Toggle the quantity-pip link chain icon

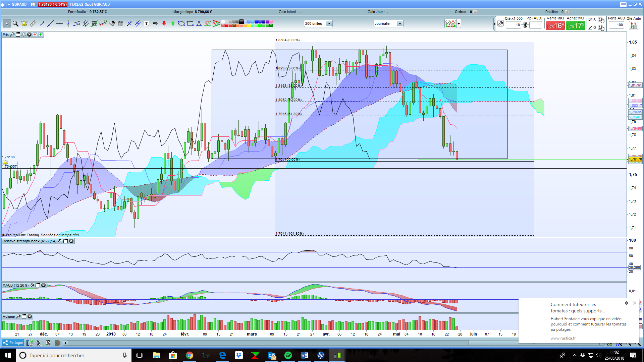(x=525, y=25)
